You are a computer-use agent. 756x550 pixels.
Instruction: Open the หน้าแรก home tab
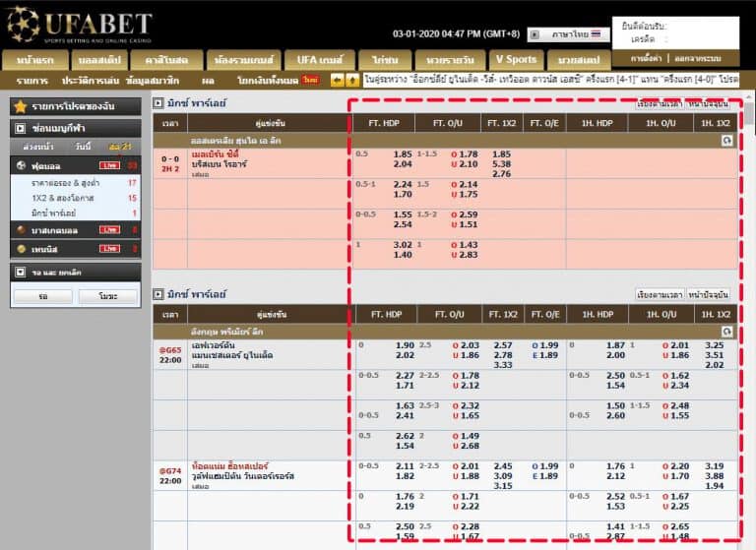pos(34,60)
